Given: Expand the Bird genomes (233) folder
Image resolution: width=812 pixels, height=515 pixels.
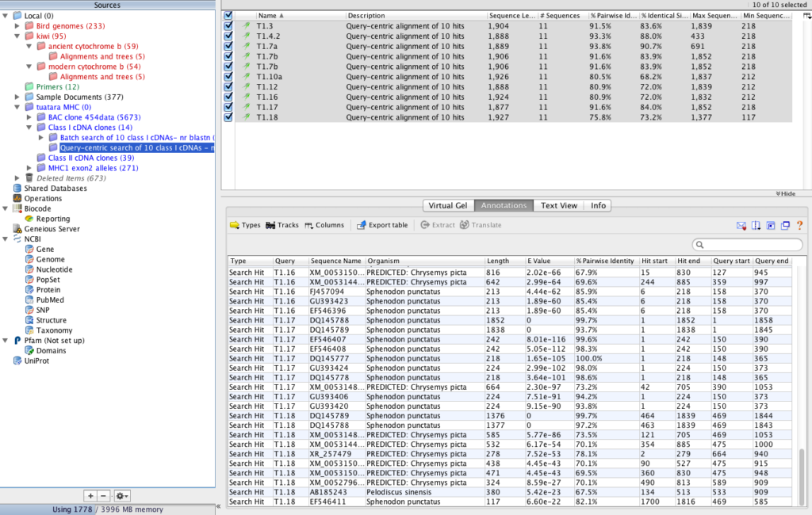Looking at the screenshot, I should [17, 25].
